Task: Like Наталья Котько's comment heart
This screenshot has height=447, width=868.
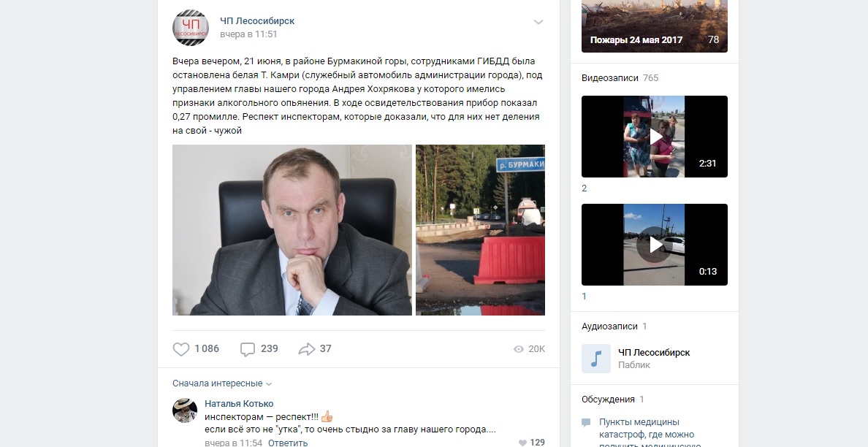Action: [x=522, y=443]
